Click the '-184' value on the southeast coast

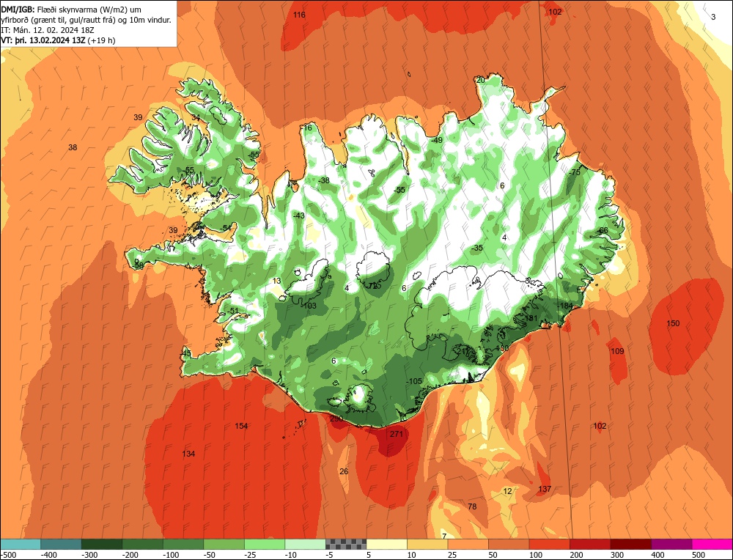tap(565, 305)
